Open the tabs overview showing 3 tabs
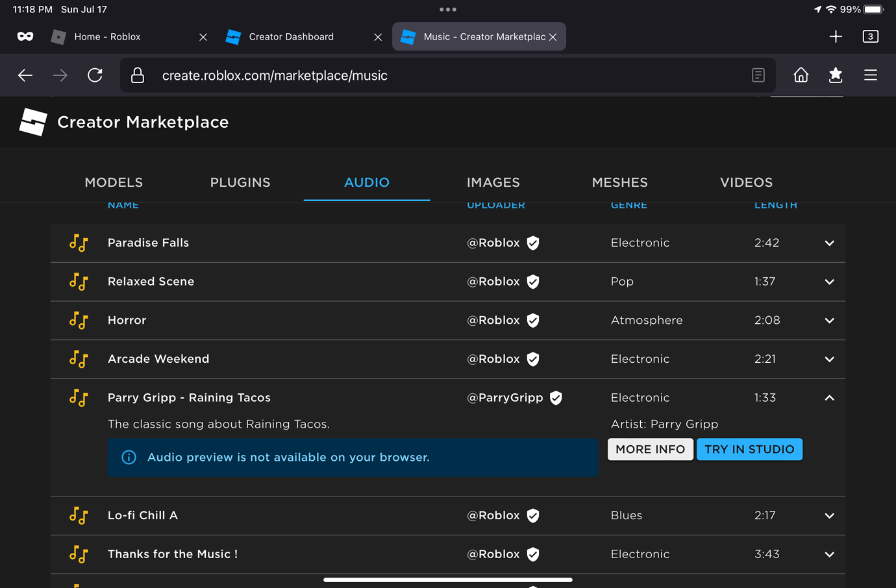896x588 pixels. click(x=870, y=36)
